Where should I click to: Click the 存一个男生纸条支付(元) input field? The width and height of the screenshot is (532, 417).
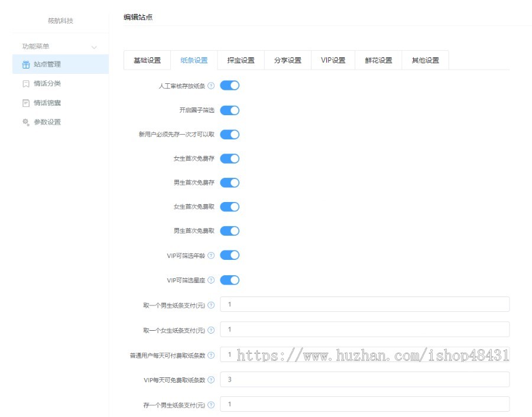point(365,404)
